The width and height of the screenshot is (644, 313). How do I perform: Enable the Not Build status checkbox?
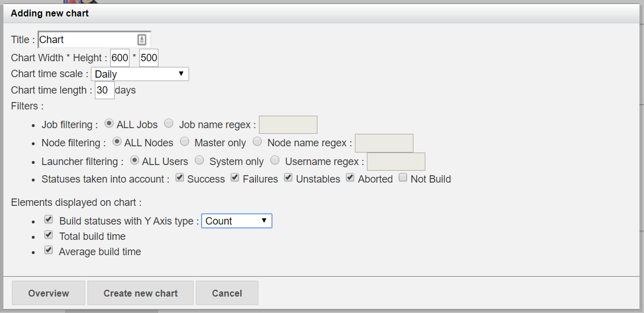pyautogui.click(x=403, y=178)
